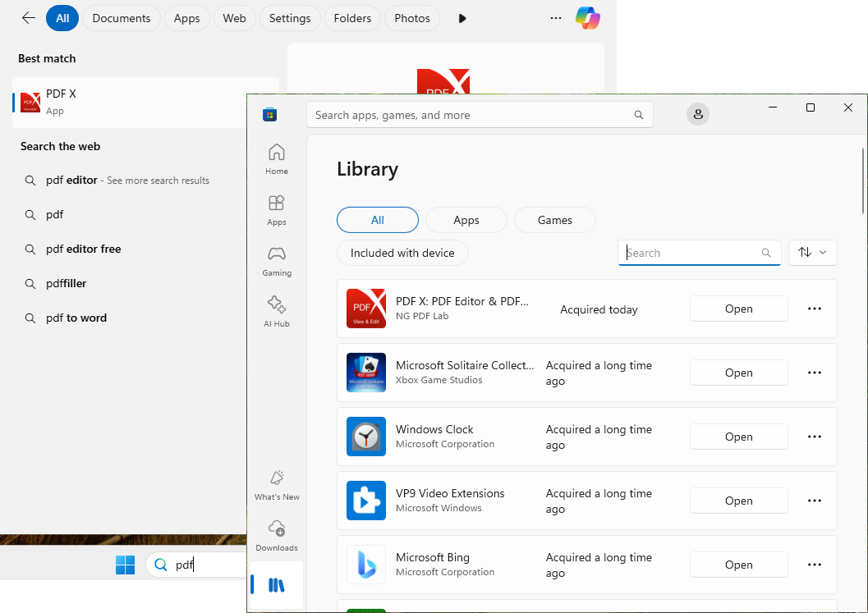Open PDF X from Library list
The image size is (868, 613).
click(738, 309)
